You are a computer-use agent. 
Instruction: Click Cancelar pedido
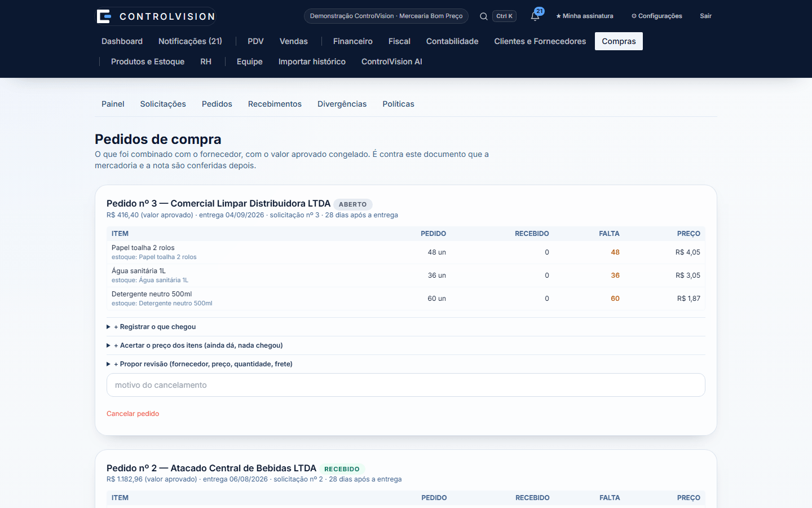pos(133,414)
